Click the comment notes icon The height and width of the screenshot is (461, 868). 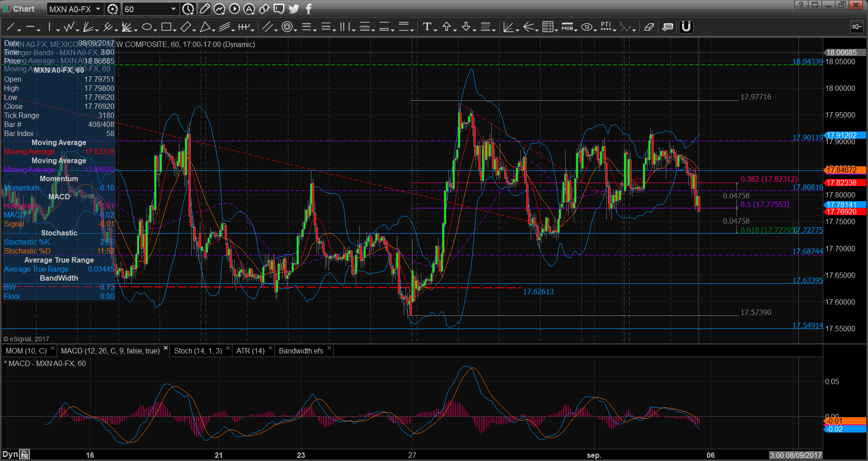[668, 27]
